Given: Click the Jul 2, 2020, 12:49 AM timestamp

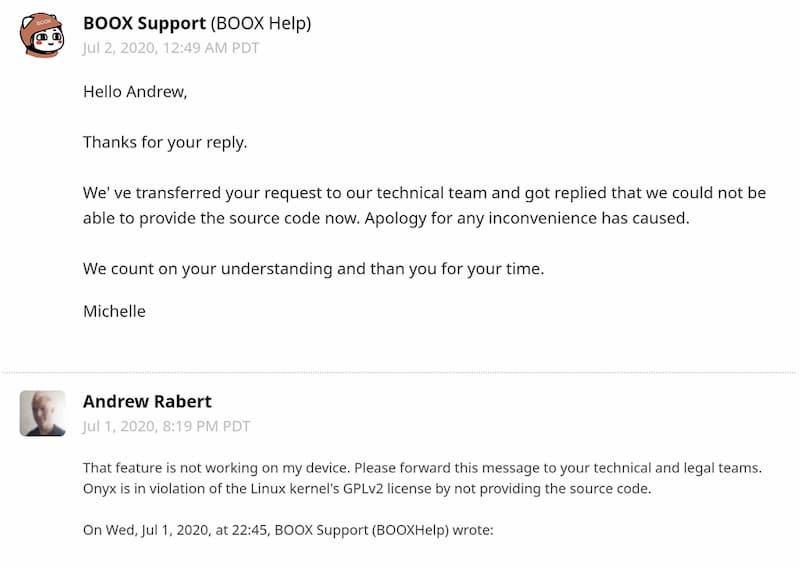Looking at the screenshot, I should coord(171,48).
